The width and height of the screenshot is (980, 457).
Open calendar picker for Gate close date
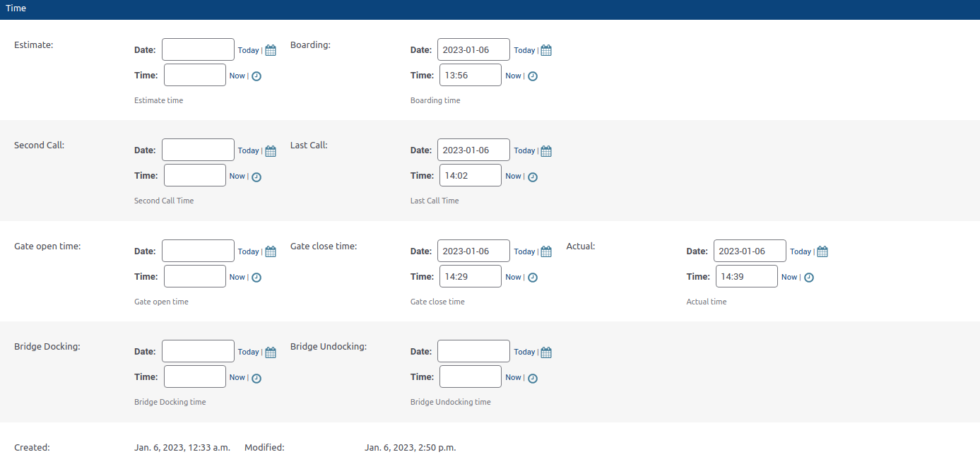546,251
